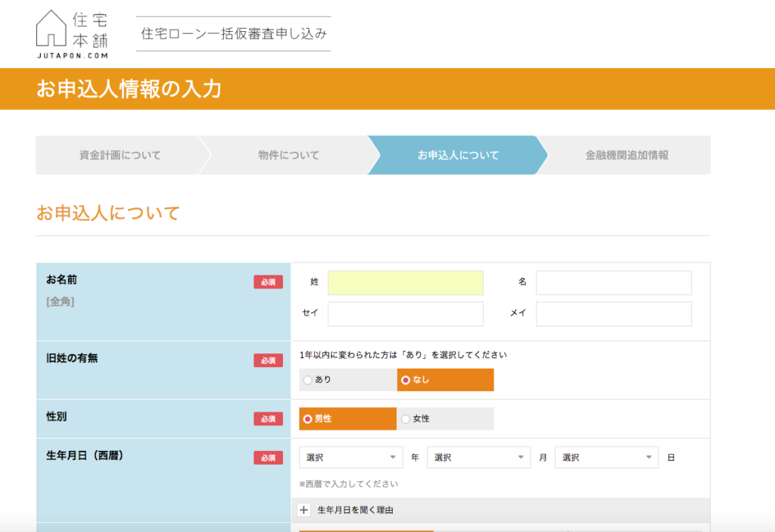Open the birth month (月) dropdown
The image size is (775, 532).
point(478,458)
